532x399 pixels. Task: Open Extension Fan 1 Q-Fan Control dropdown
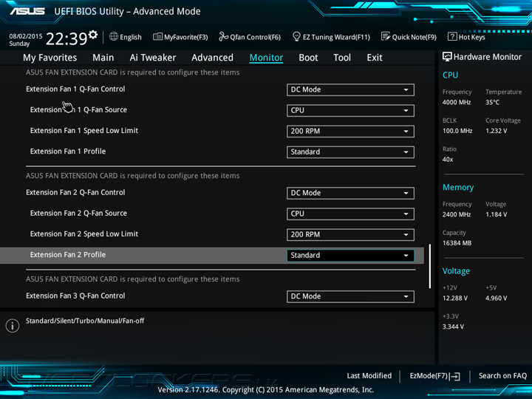pos(350,89)
